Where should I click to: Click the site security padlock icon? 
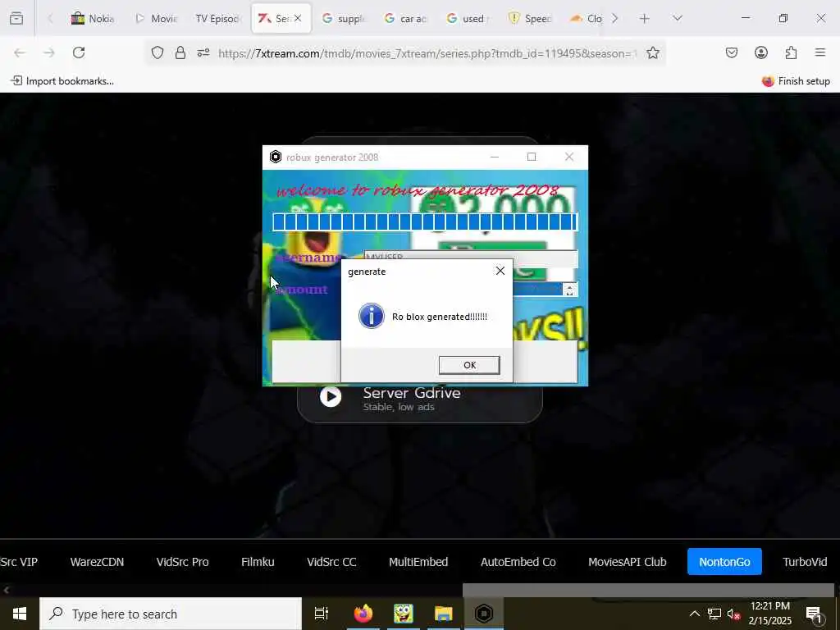180,52
